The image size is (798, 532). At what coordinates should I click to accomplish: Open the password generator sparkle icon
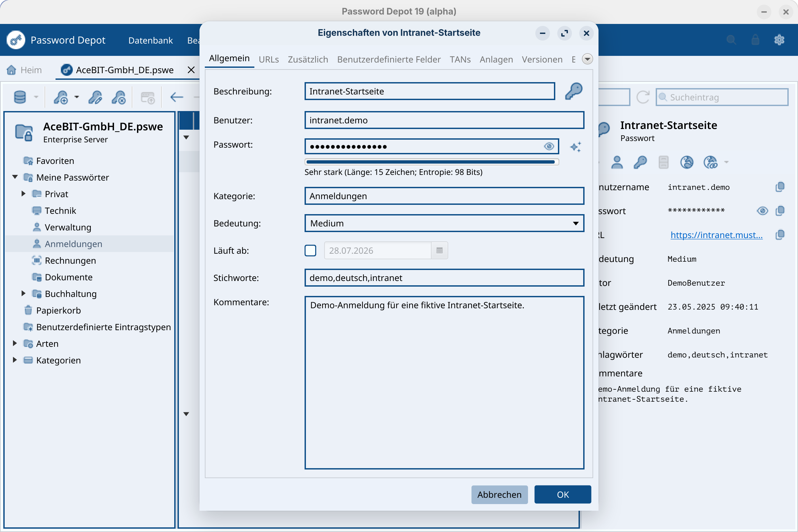click(576, 147)
